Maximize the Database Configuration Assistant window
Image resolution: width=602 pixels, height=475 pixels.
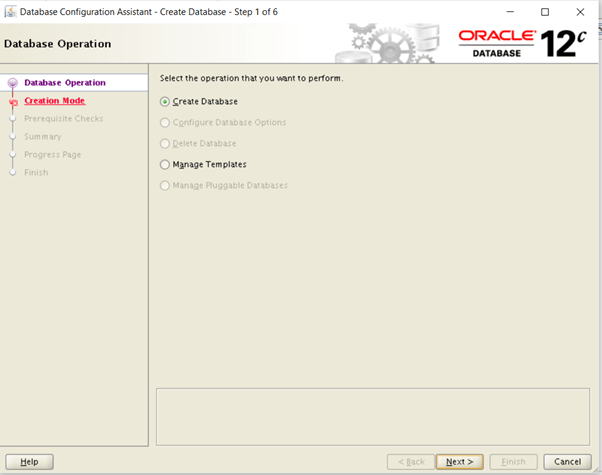545,12
